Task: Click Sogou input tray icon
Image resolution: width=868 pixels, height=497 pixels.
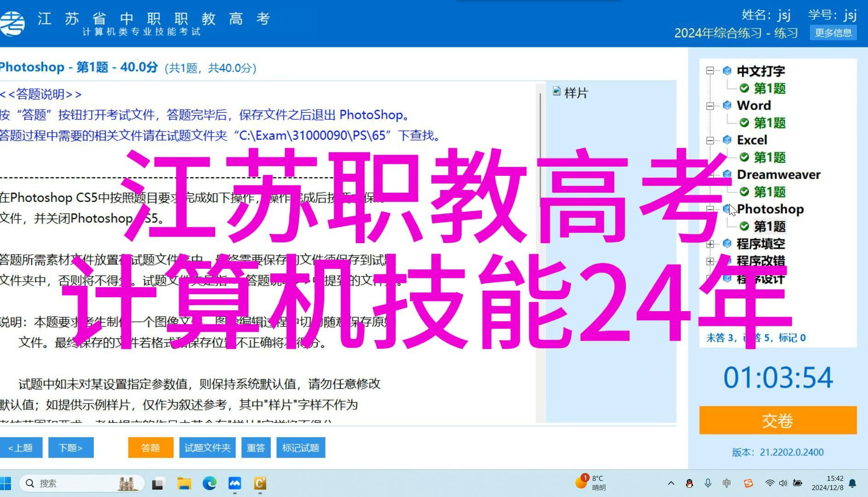Action: point(748,483)
